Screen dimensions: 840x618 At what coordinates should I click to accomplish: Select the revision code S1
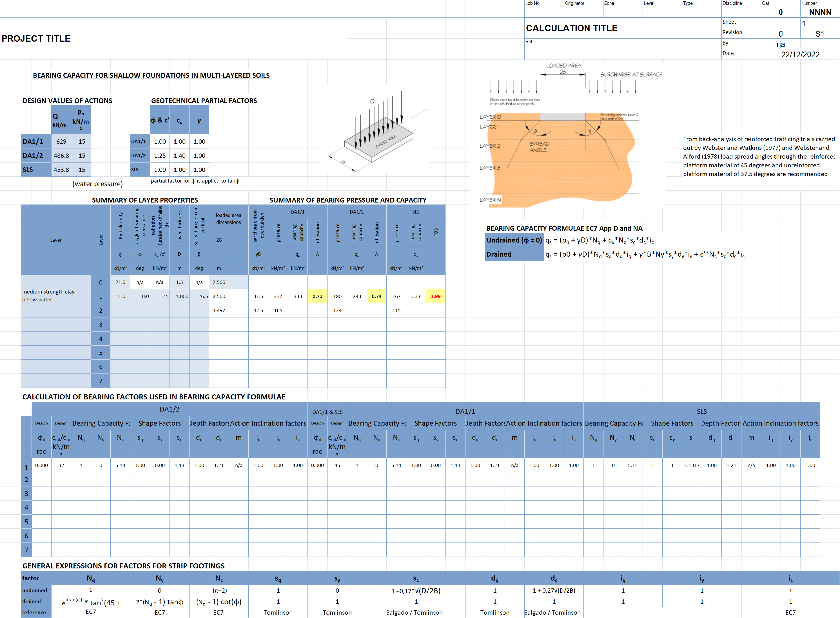(820, 34)
